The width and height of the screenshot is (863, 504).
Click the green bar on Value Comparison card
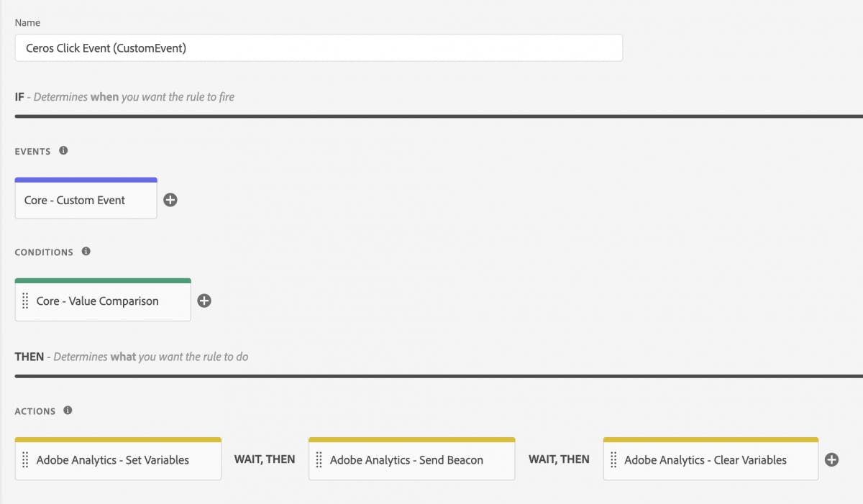[x=103, y=280]
